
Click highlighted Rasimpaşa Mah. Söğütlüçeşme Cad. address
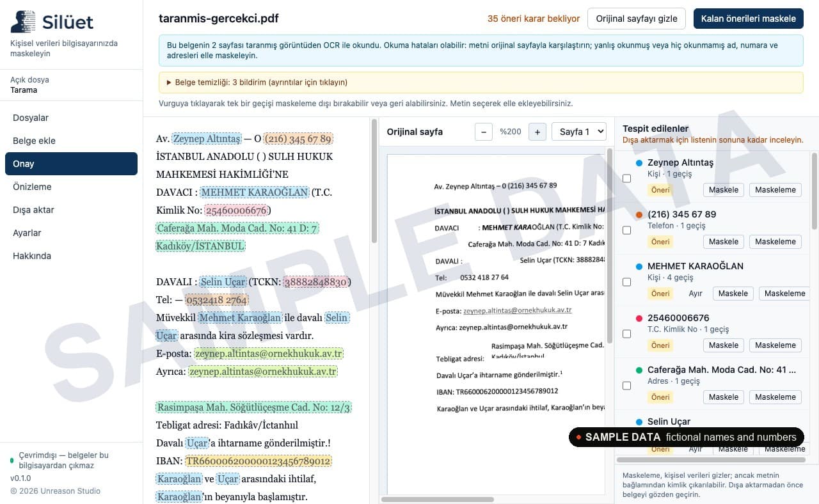point(254,407)
